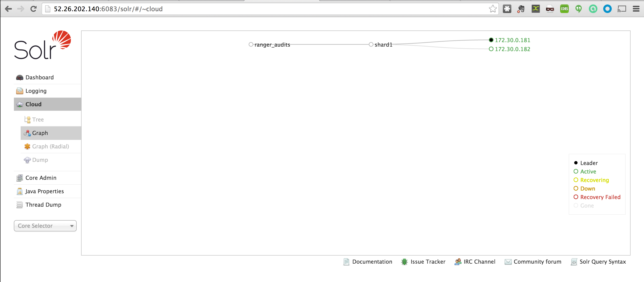644x282 pixels.
Task: Click the shard1 graph node circle
Action: tap(371, 45)
